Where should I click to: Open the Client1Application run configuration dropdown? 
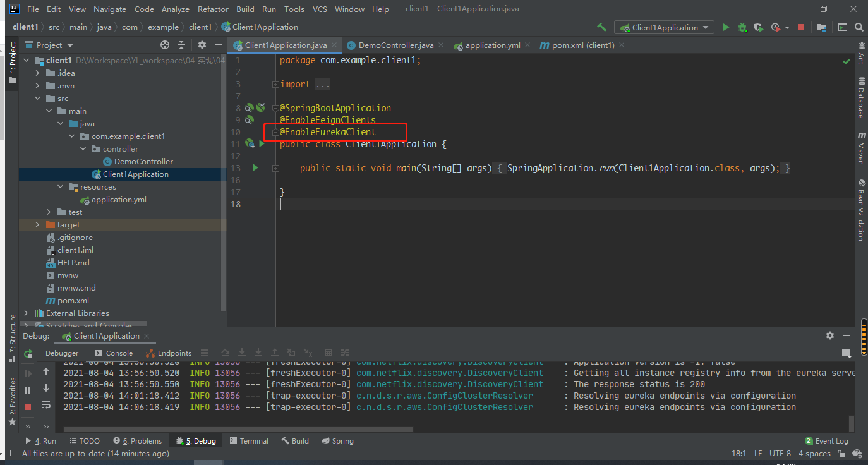tap(665, 27)
